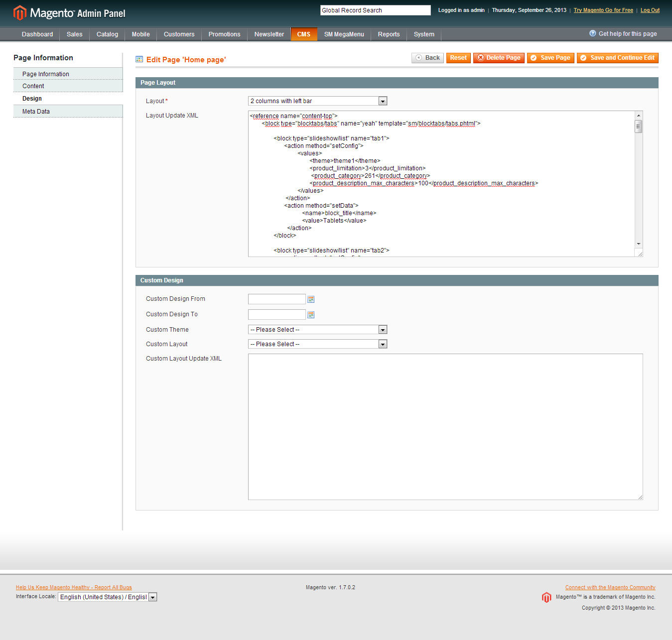Open the Custom Theme dropdown
The width and height of the screenshot is (672, 640).
[x=318, y=330]
